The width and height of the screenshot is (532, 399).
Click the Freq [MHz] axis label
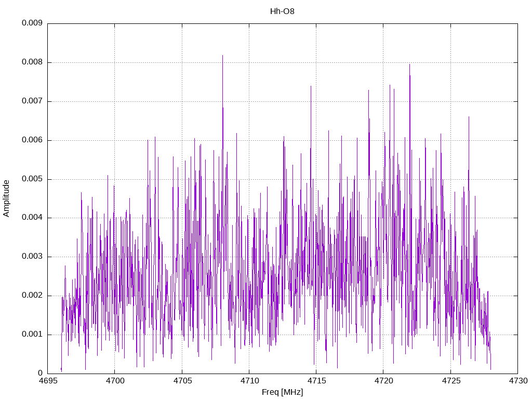[x=282, y=392]
